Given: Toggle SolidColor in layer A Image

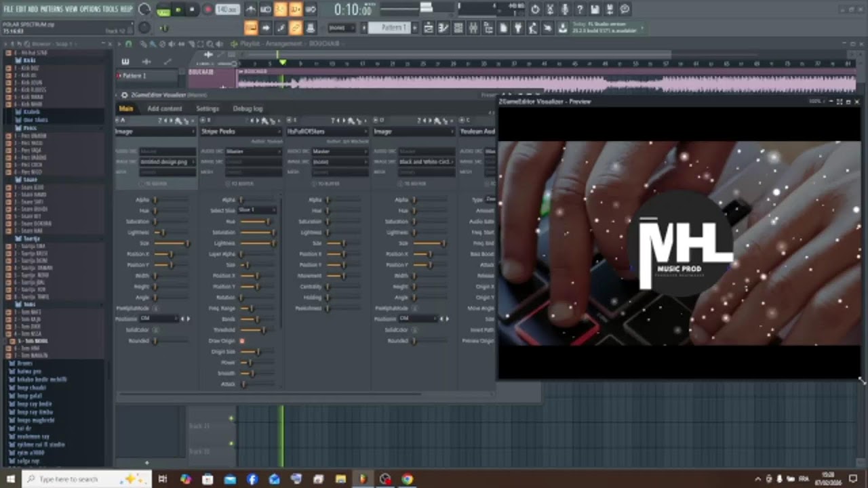Looking at the screenshot, I should [155, 330].
